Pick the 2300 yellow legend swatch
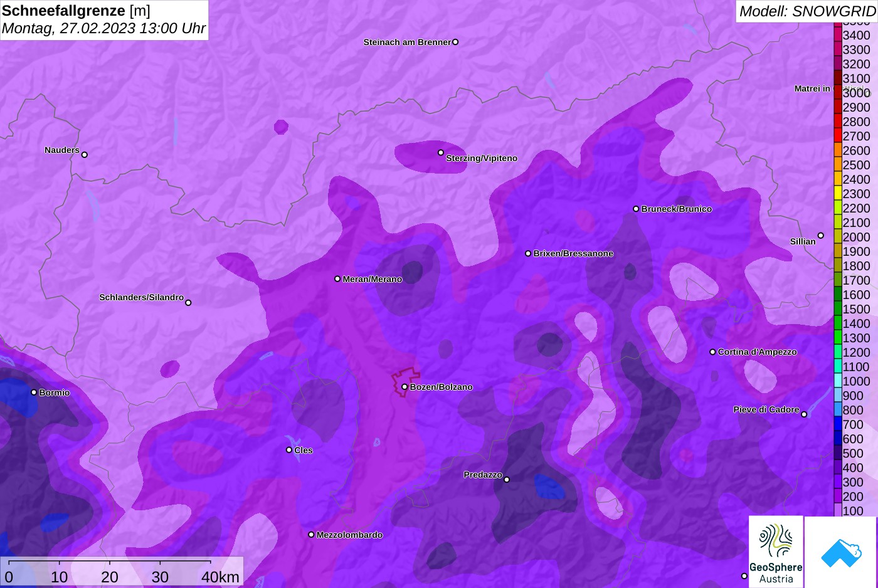878x588 pixels. click(837, 193)
